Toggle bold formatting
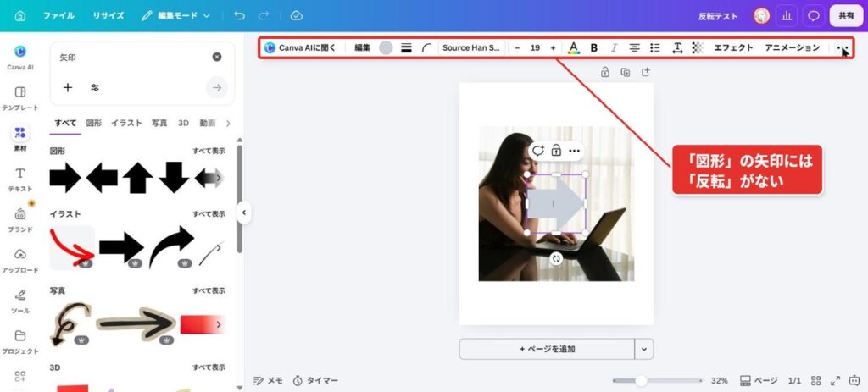The width and height of the screenshot is (868, 392). pos(594,48)
